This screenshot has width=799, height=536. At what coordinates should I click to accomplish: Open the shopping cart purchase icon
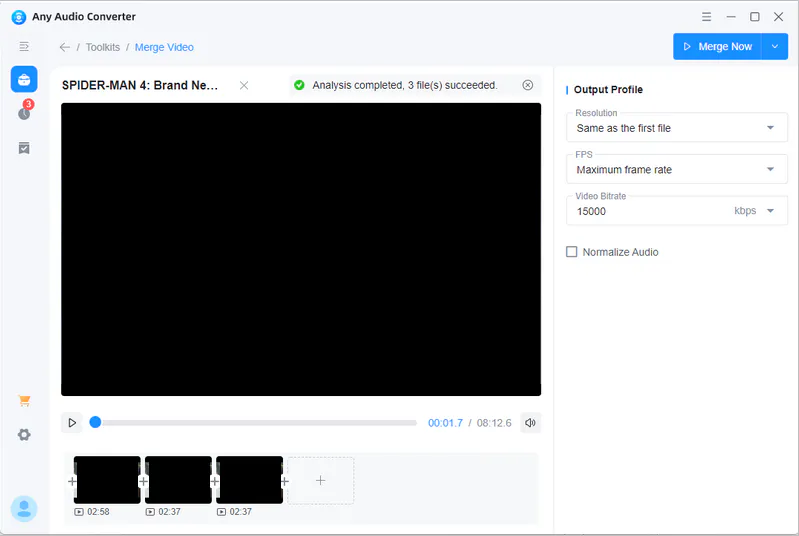point(24,401)
